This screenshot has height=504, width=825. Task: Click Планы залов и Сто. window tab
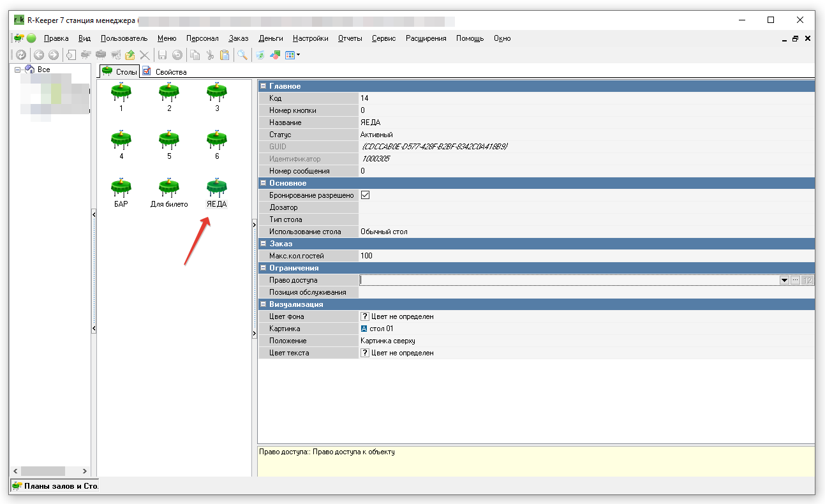55,486
